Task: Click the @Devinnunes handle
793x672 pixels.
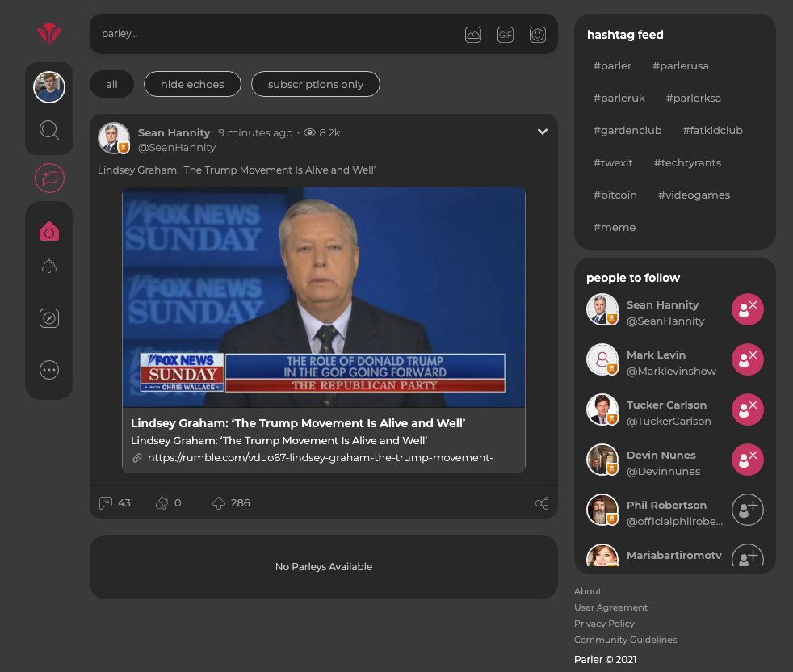Action: (663, 471)
